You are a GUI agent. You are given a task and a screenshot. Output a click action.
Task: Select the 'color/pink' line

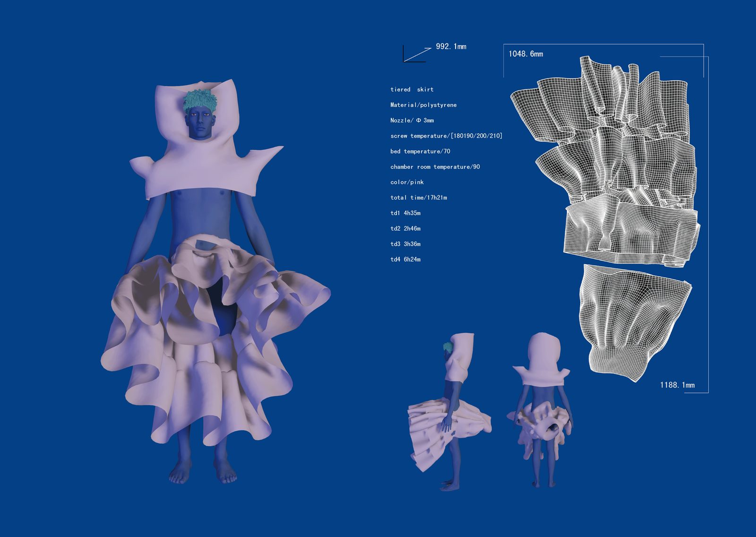tap(407, 182)
